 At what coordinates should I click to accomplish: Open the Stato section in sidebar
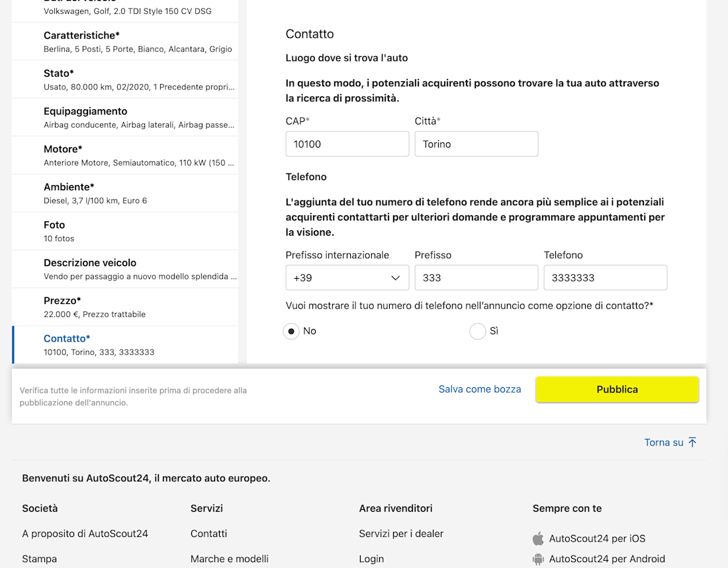click(124, 79)
